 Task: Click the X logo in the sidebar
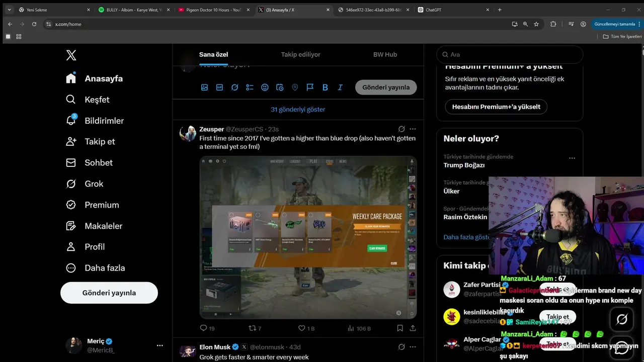point(71,55)
